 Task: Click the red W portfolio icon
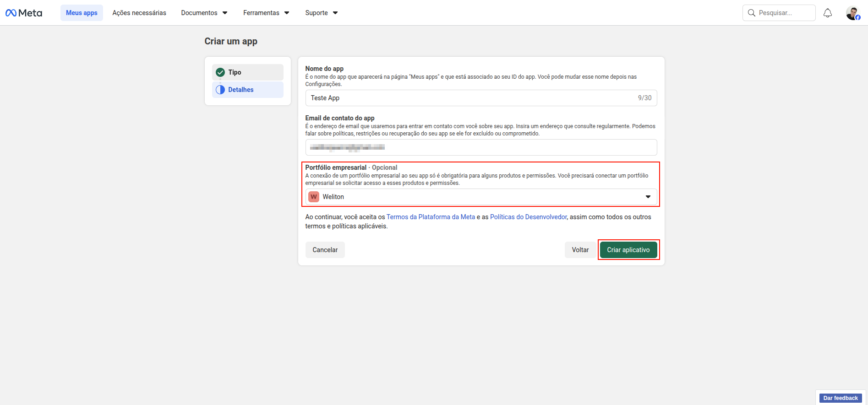tap(314, 197)
